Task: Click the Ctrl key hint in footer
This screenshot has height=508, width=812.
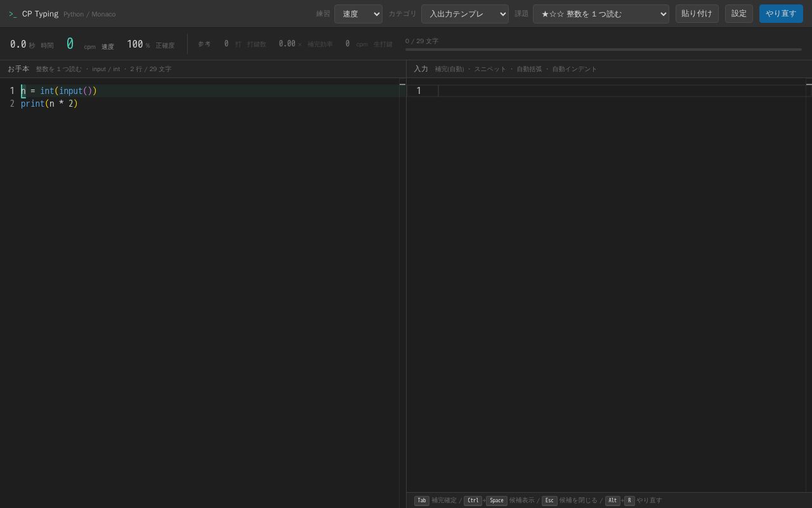Action: coord(473,500)
